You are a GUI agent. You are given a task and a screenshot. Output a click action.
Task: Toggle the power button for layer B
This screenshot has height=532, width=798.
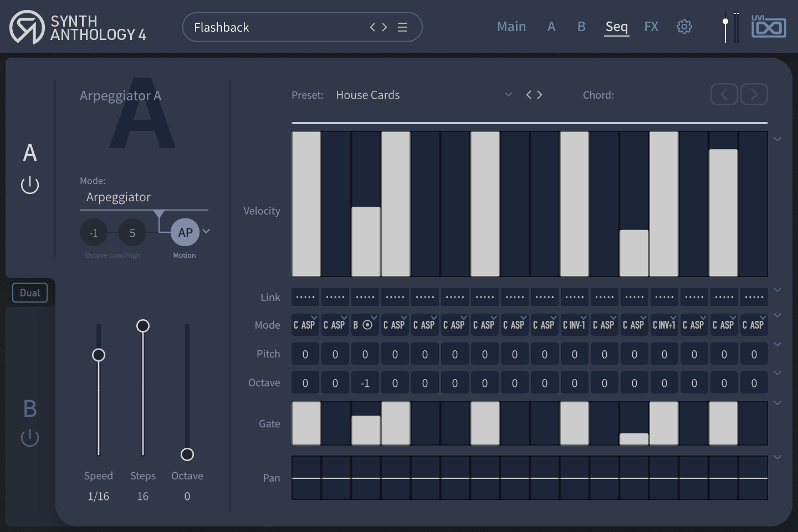click(29, 437)
